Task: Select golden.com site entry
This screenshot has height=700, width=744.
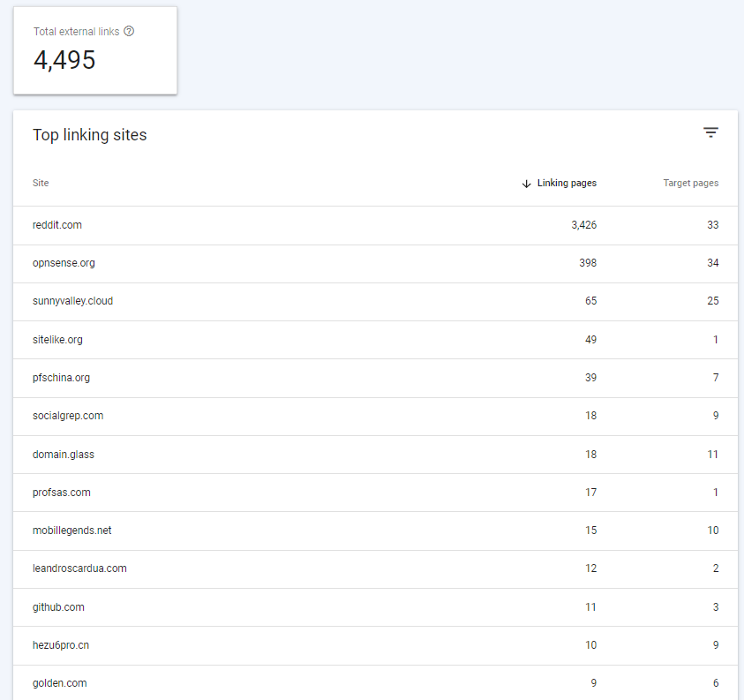Action: (x=60, y=683)
